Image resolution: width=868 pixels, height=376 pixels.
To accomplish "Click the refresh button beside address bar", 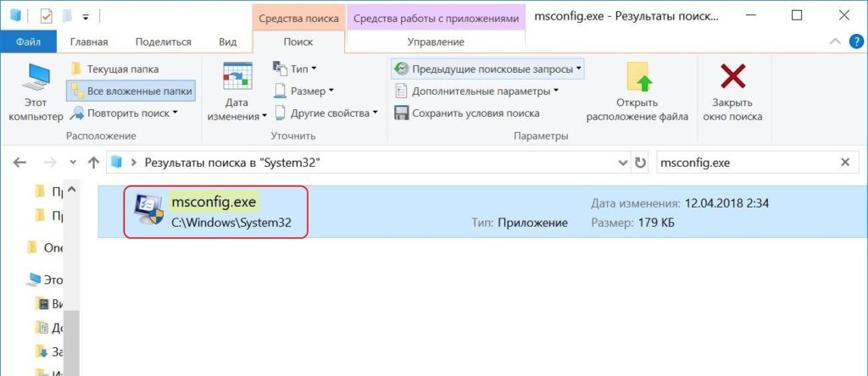I will 641,162.
